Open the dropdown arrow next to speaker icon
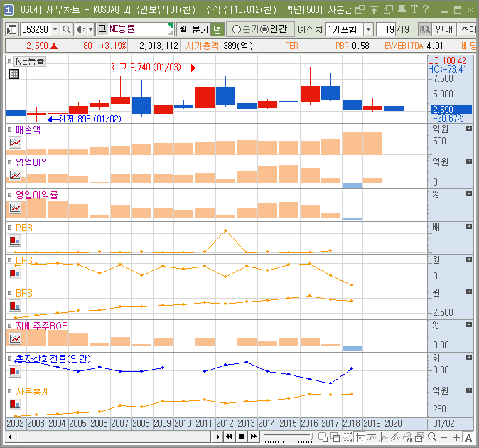The image size is (479, 448). pos(90,30)
